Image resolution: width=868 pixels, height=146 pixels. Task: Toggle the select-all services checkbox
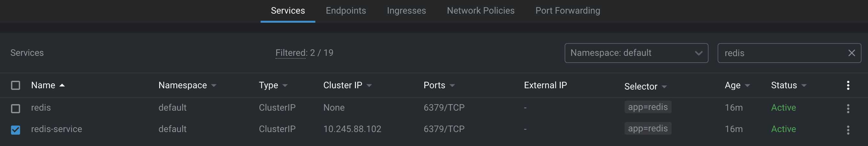click(x=16, y=85)
